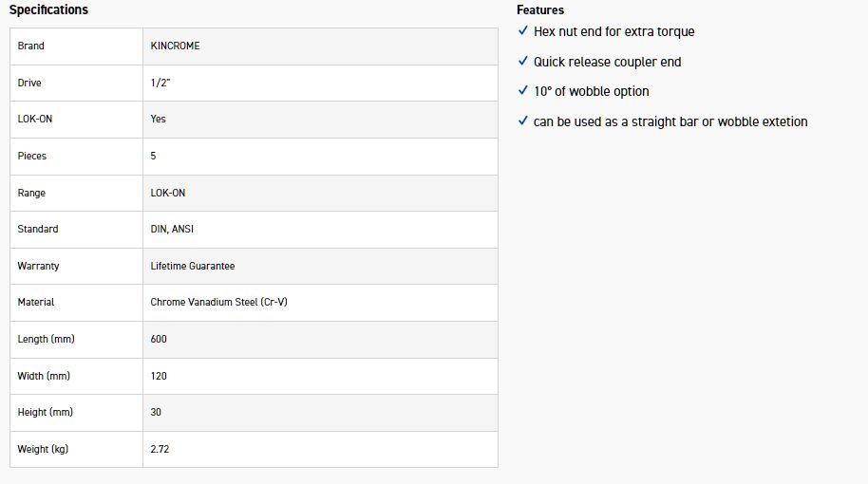Screen dimensions: 868x484
Task: Click the Specifications heading
Action: pyautogui.click(x=48, y=9)
